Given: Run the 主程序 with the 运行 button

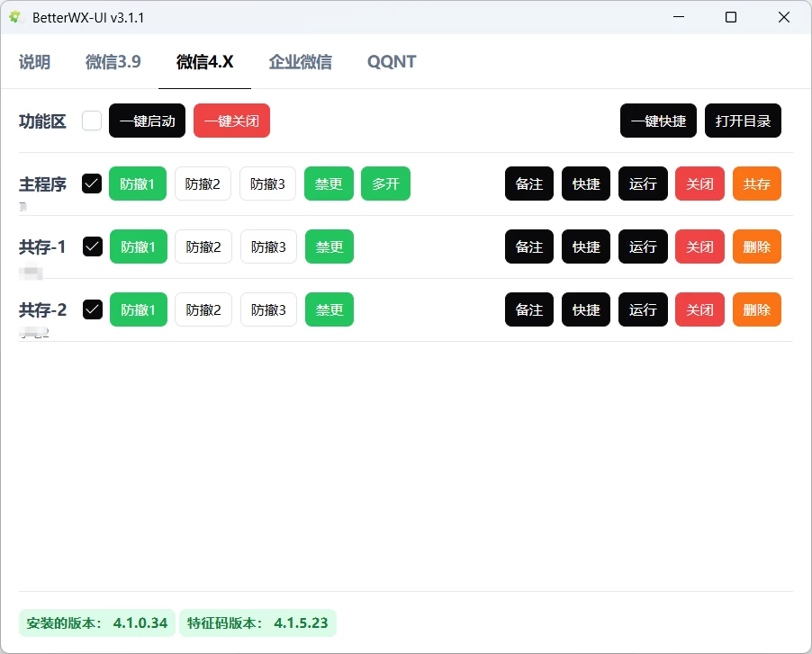Looking at the screenshot, I should 643,184.
